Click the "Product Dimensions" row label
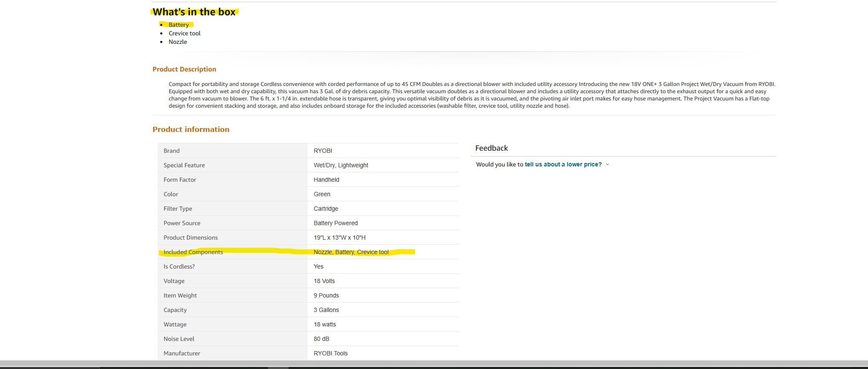This screenshot has width=868, height=369. [x=190, y=237]
